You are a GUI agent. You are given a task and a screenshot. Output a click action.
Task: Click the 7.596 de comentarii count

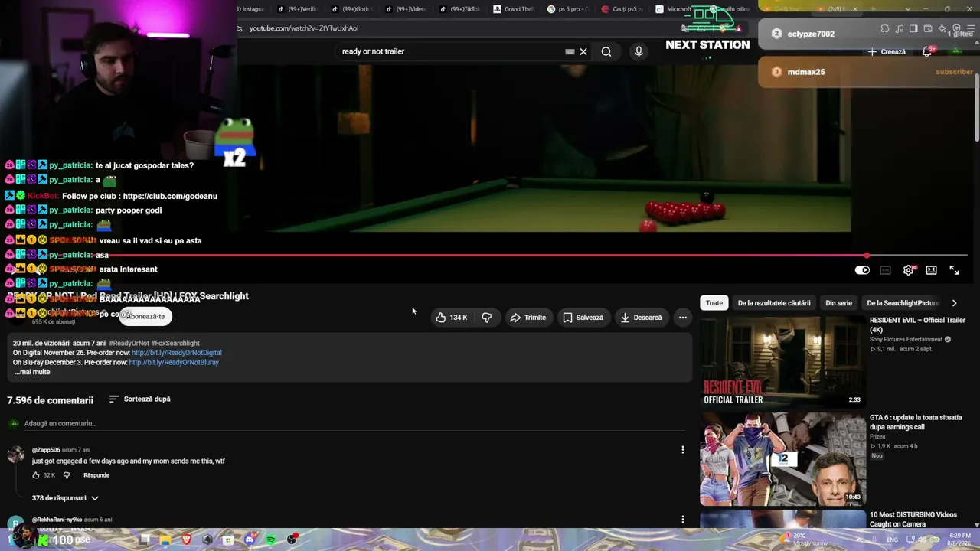(x=51, y=400)
